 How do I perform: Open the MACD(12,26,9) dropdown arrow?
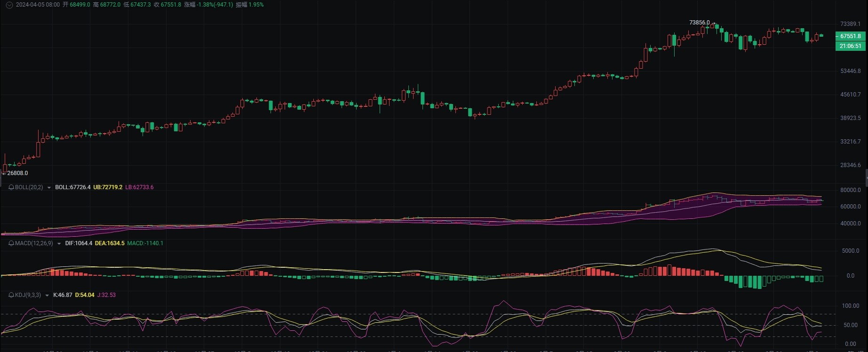click(59, 244)
